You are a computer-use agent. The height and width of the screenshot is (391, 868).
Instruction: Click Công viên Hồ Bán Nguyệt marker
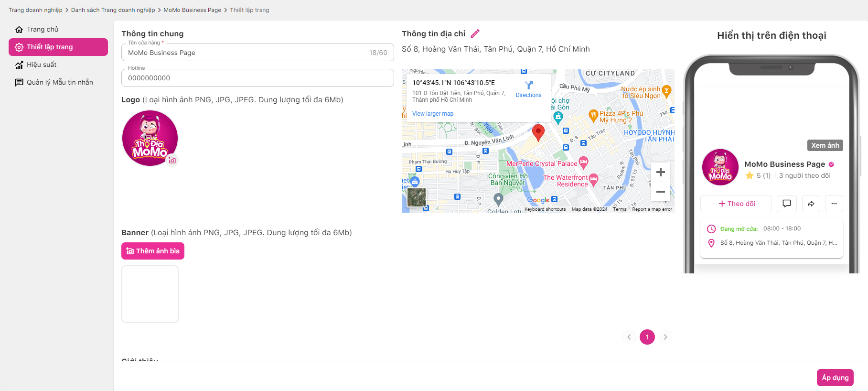[x=498, y=199]
